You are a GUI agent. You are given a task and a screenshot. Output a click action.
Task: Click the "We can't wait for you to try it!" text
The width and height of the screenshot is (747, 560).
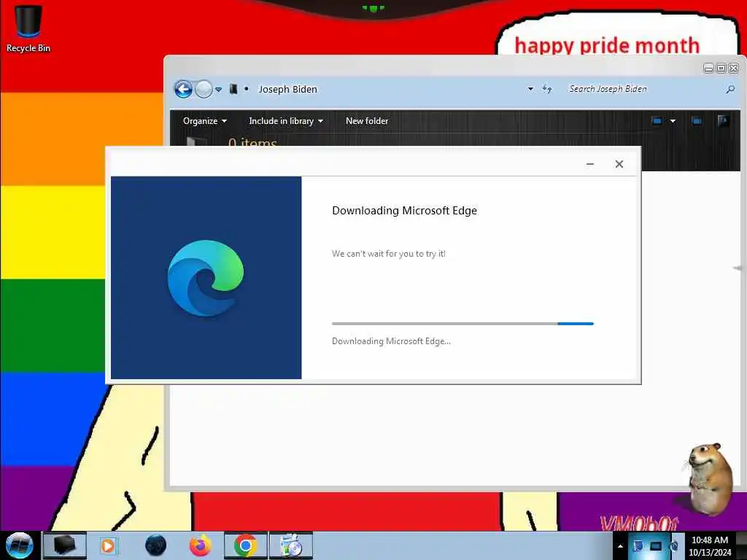coord(389,254)
